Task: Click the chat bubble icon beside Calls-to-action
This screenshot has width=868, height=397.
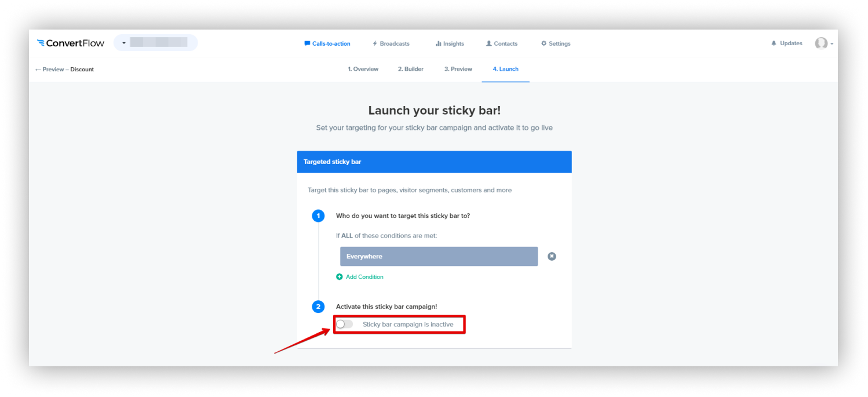Action: click(307, 43)
